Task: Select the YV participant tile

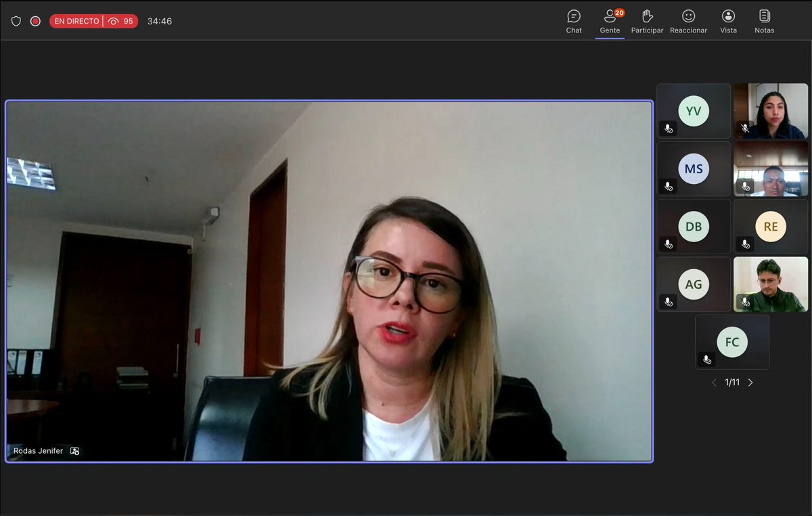Action: click(x=694, y=111)
